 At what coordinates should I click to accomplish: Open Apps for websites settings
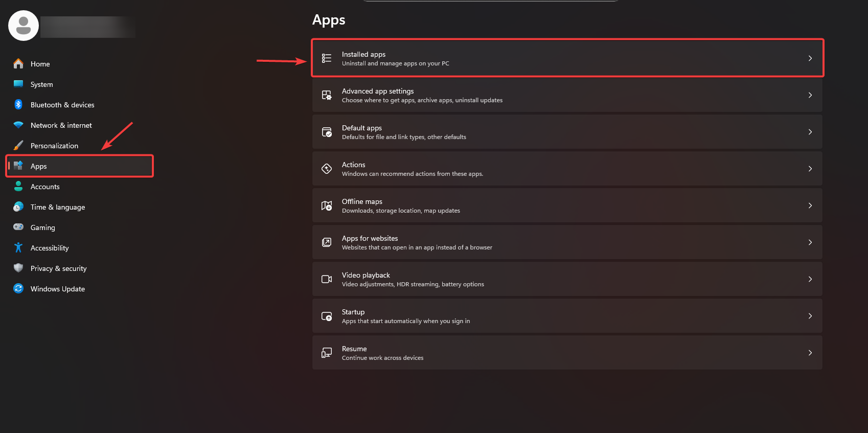(566, 242)
